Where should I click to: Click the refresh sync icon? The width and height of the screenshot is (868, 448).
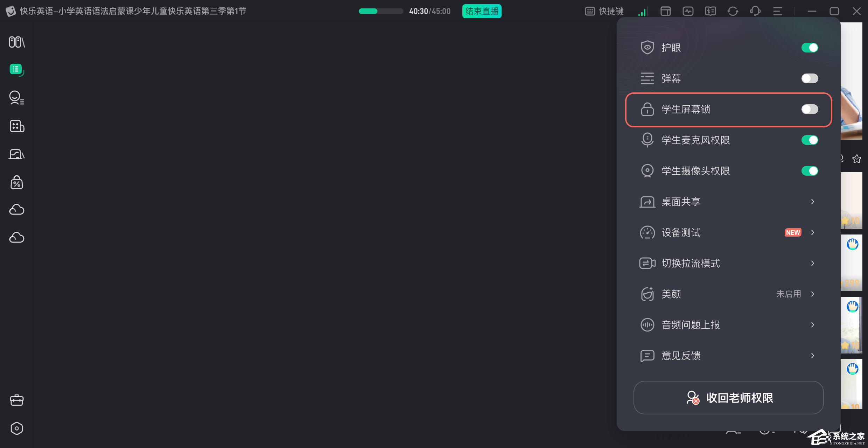coord(733,11)
